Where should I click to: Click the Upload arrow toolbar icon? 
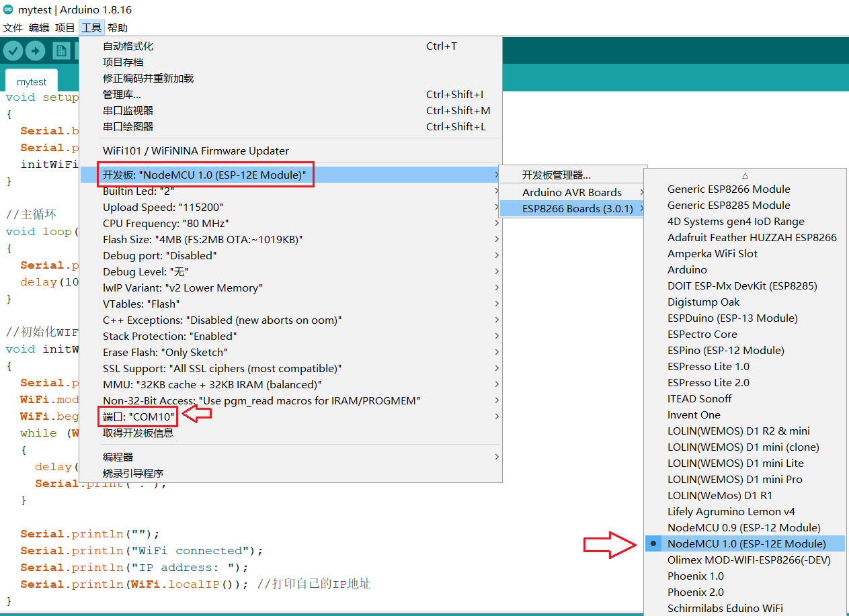tap(35, 51)
